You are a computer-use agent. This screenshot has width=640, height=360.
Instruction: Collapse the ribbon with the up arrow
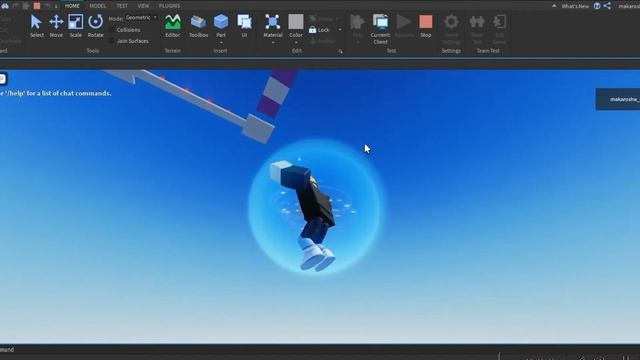554,6
